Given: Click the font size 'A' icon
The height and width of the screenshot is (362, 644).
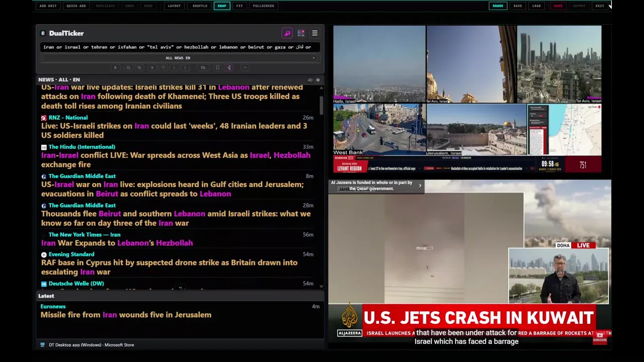Looking at the screenshot, I should (x=115, y=68).
